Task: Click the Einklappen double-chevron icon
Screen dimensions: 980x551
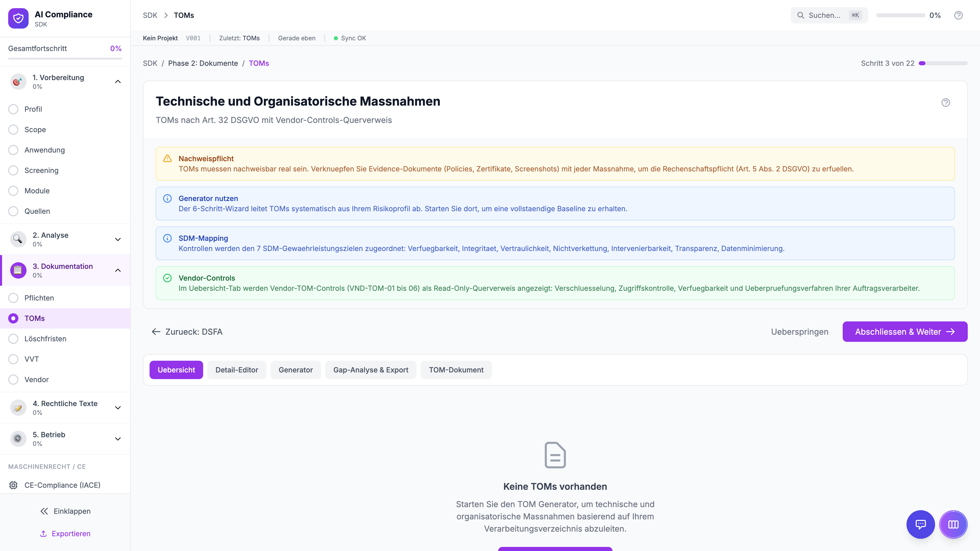Action: click(x=44, y=511)
